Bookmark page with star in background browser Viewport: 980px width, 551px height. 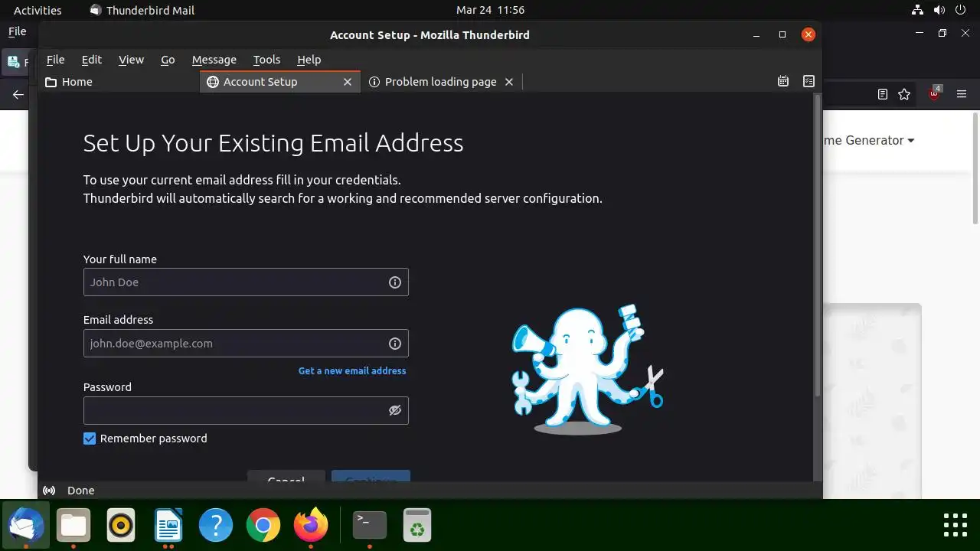[x=904, y=94]
